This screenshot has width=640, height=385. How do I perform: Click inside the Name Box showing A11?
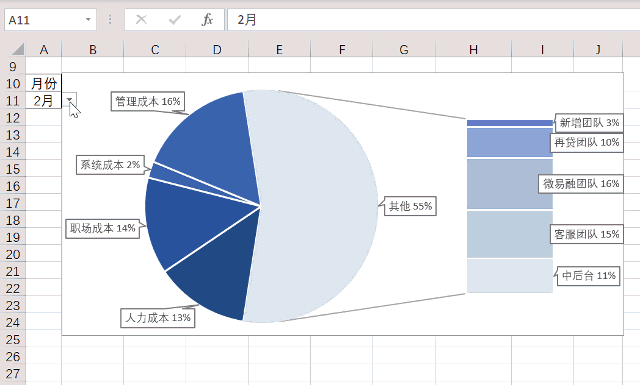(45, 20)
